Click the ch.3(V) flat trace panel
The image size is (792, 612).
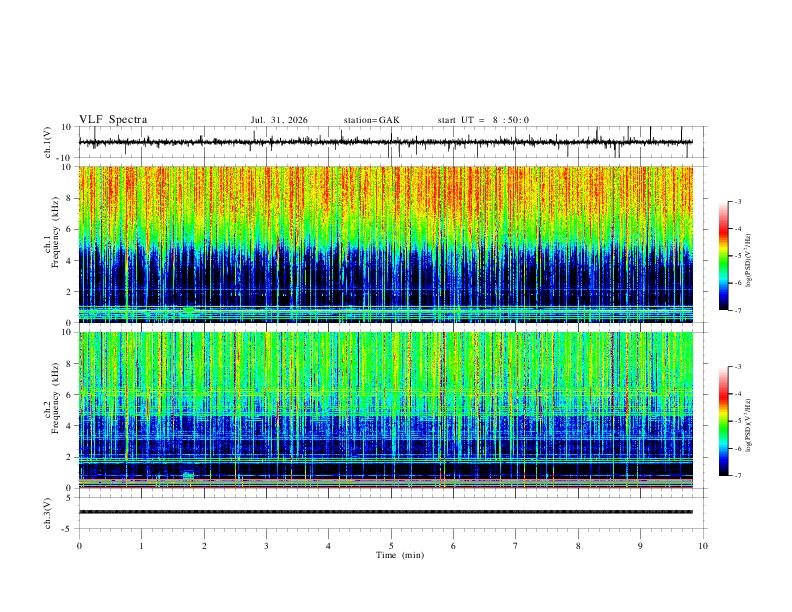385,513
